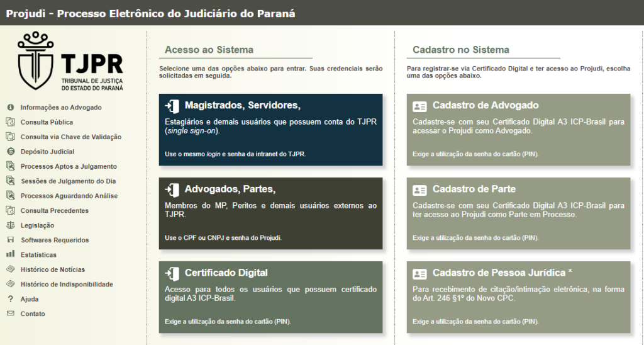Open Informações ao Advogado link
This screenshot has height=345, width=644.
click(61, 107)
